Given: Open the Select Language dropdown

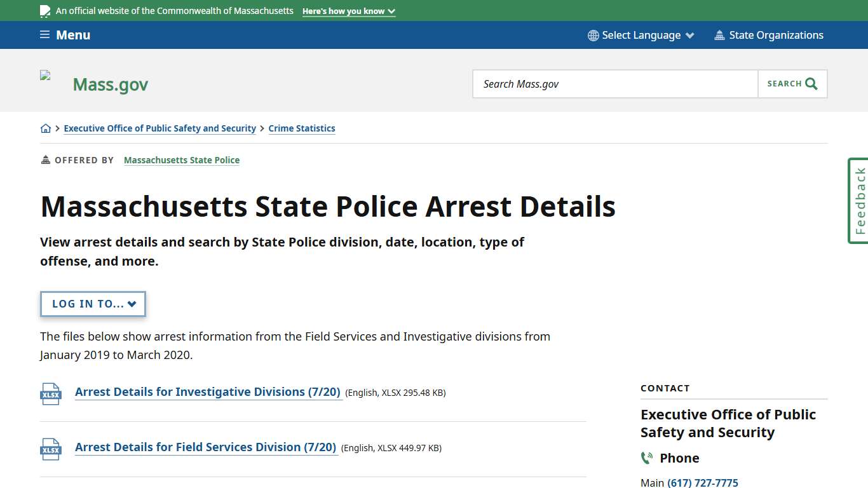Looking at the screenshot, I should [641, 35].
